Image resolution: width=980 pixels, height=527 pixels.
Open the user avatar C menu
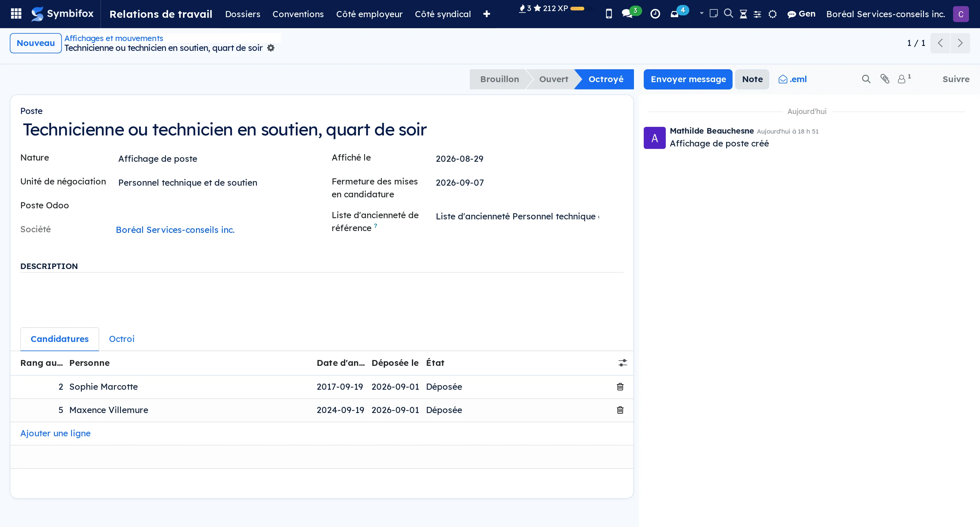point(961,14)
